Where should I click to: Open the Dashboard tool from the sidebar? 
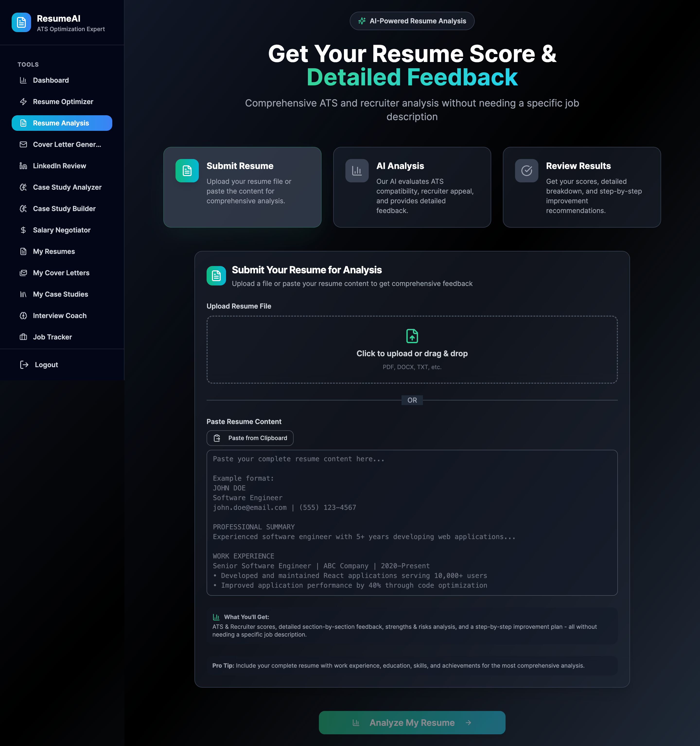coord(51,80)
